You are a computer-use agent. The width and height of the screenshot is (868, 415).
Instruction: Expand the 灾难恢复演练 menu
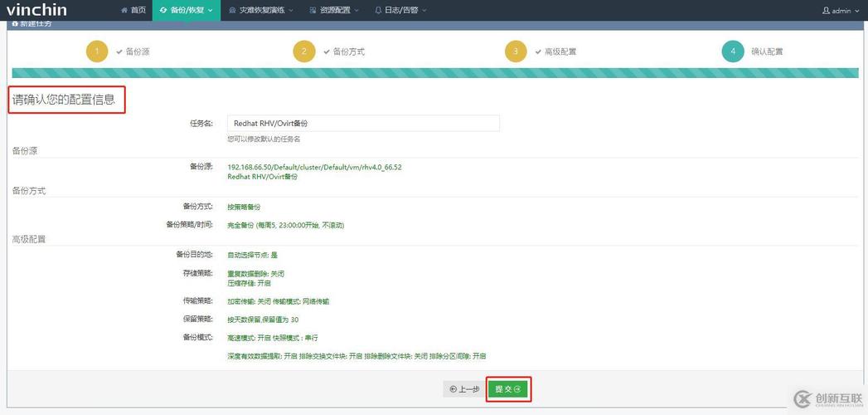pos(257,11)
